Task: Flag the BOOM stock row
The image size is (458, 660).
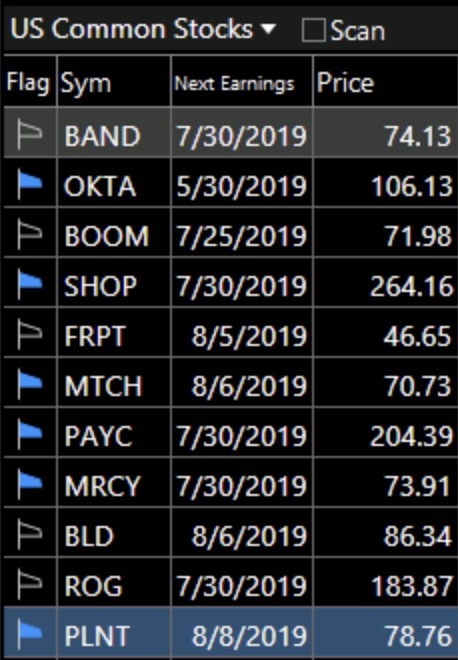Action: pyautogui.click(x=29, y=234)
